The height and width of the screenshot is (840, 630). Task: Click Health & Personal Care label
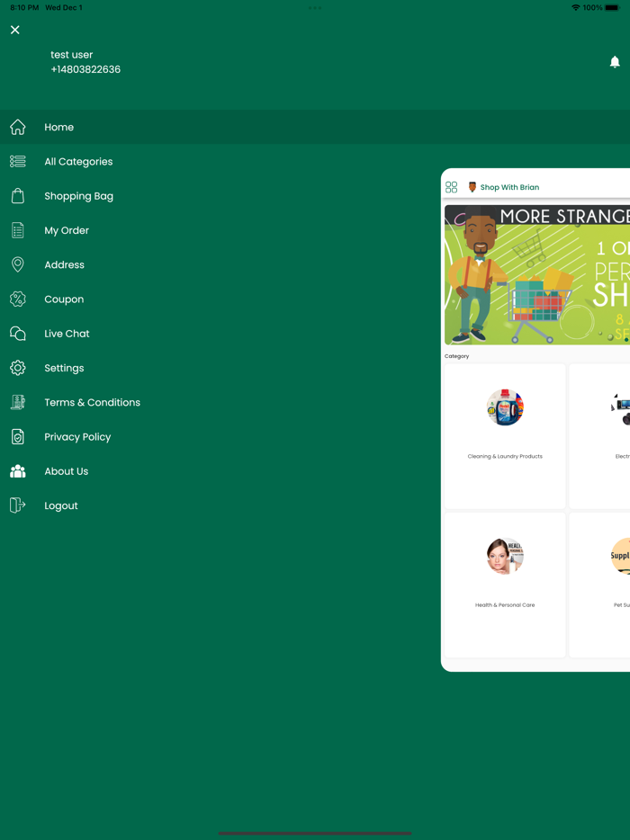(x=505, y=605)
